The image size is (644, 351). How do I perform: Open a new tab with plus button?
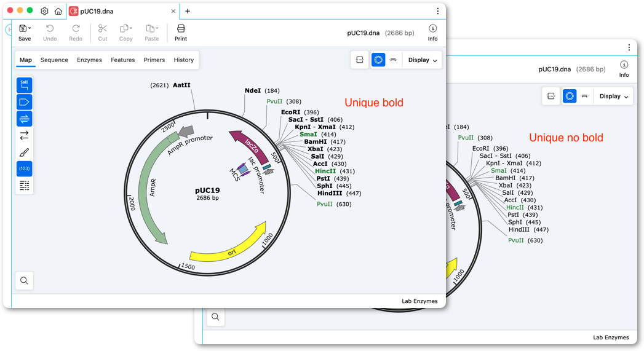188,11
